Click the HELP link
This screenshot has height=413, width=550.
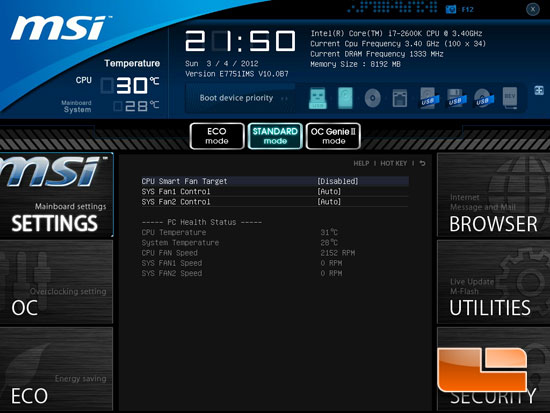(x=361, y=164)
